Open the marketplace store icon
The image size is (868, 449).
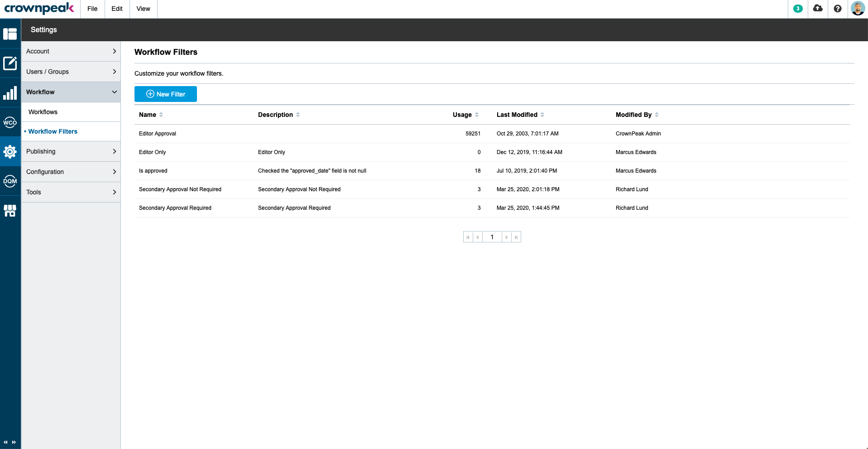pyautogui.click(x=10, y=211)
